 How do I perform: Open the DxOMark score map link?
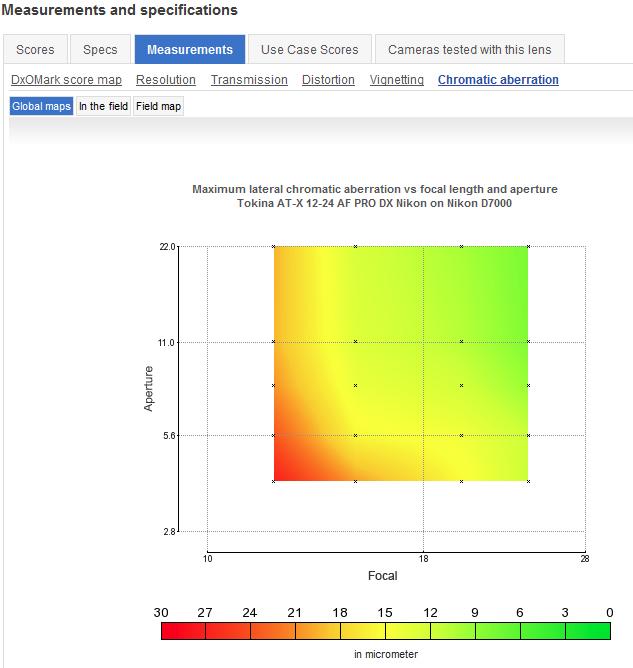66,80
